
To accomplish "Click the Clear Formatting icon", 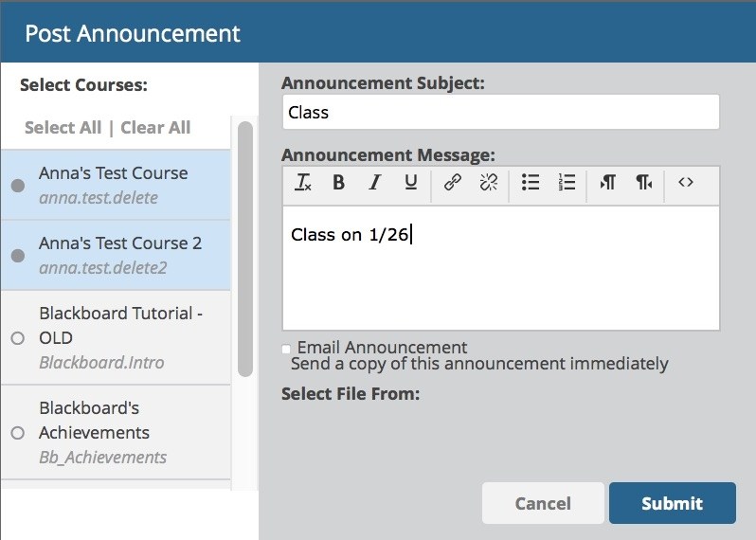I will coord(303,184).
